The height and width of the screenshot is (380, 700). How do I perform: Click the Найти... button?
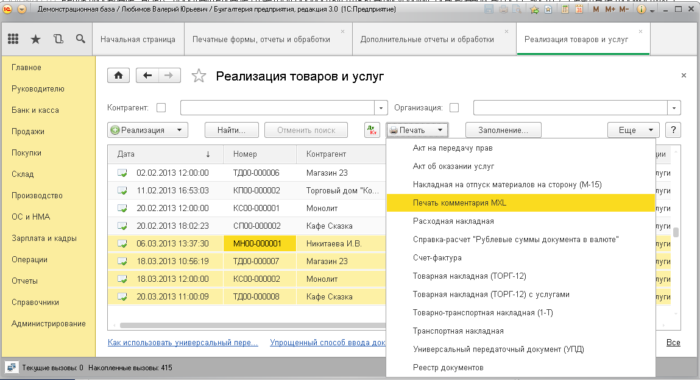tap(231, 130)
